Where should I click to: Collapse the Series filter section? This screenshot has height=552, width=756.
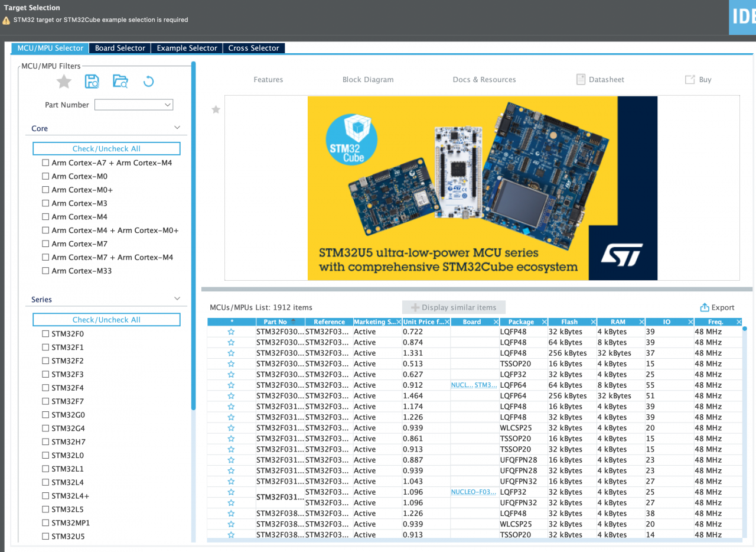point(177,299)
